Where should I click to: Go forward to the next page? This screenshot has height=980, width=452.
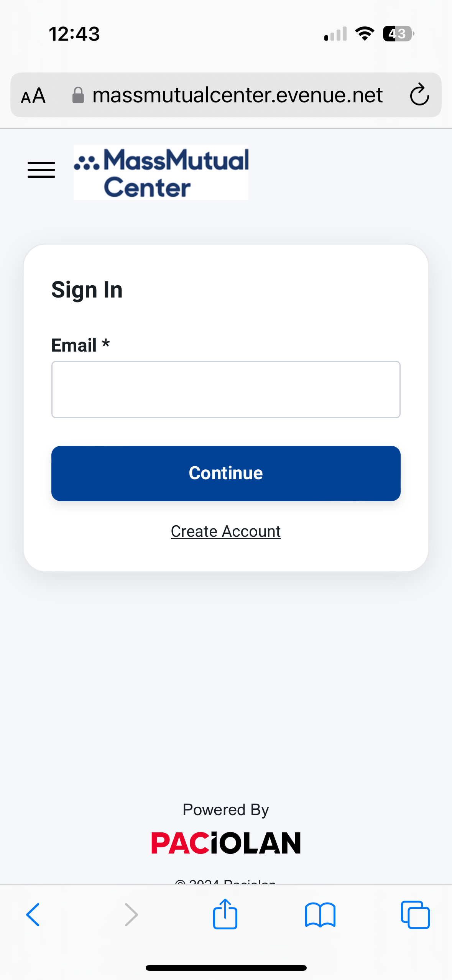[x=131, y=914]
